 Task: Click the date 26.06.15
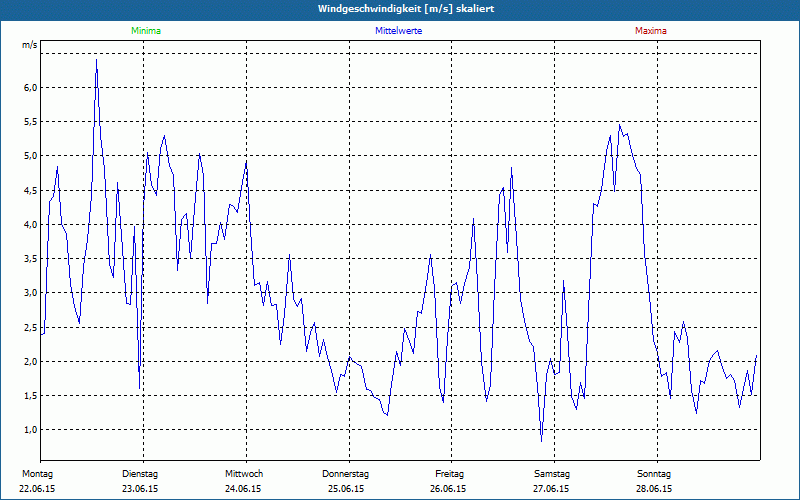click(x=448, y=489)
